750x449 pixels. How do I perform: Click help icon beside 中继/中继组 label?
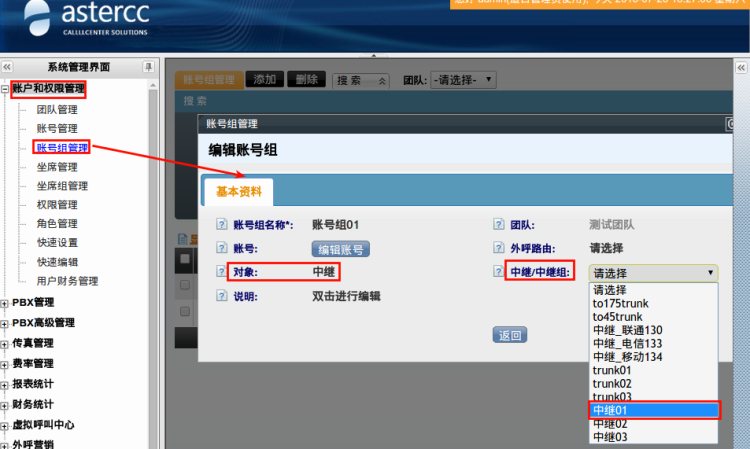(499, 272)
